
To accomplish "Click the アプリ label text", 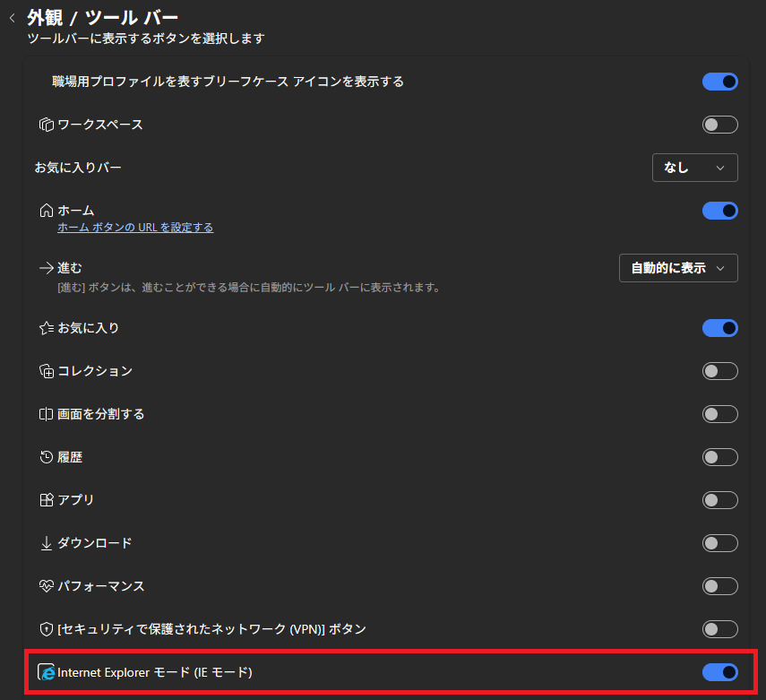I will (x=76, y=500).
